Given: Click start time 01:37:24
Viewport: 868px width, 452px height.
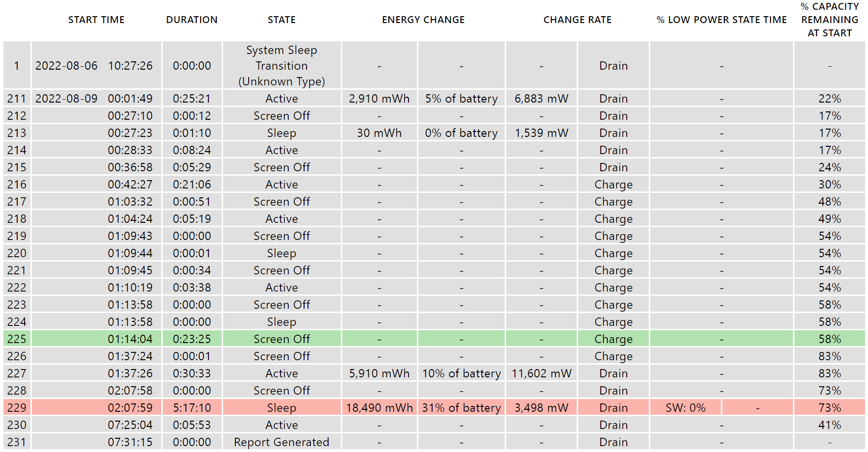Looking at the screenshot, I should [130, 356].
